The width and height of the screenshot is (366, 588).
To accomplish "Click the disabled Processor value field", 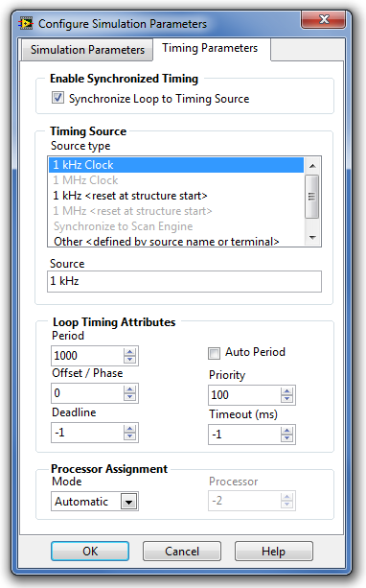I will (x=244, y=501).
